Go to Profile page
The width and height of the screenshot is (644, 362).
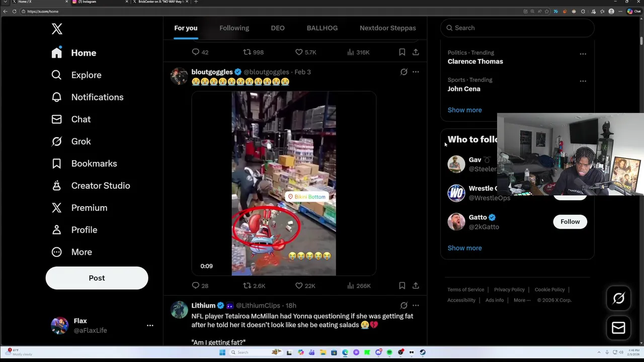(x=74, y=230)
